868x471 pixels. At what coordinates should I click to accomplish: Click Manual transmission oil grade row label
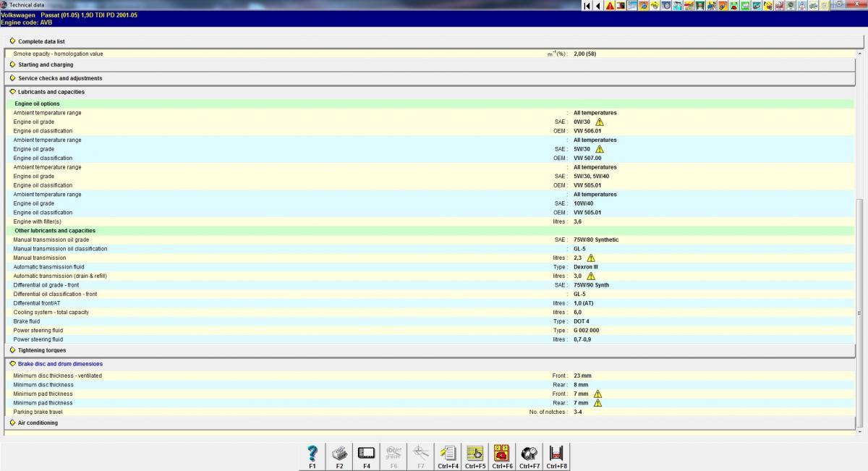[x=51, y=239]
